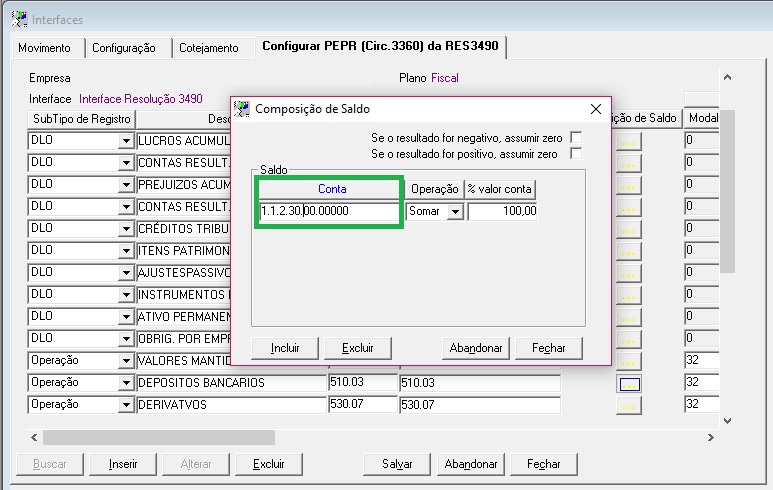Click the % valor conta field 100,00

[x=502, y=211]
